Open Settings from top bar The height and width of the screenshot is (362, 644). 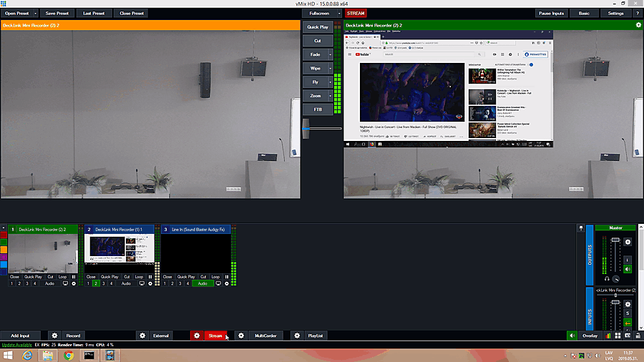(x=615, y=13)
